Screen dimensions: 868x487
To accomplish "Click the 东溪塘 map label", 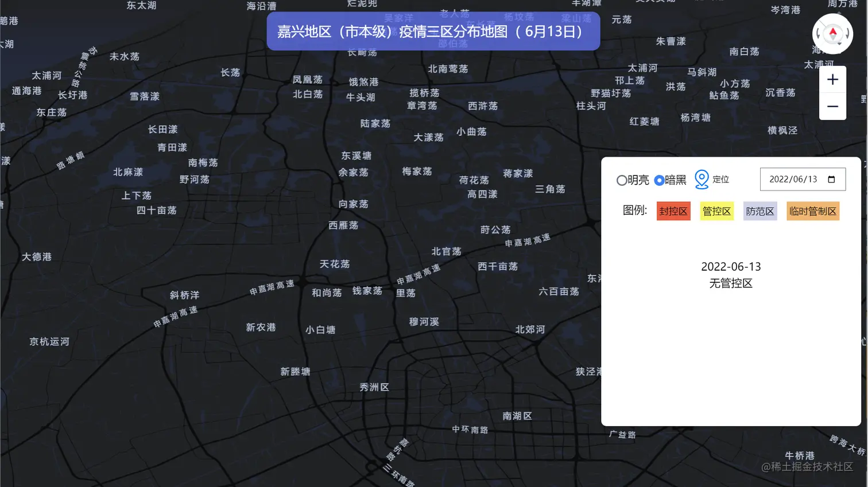I will click(x=356, y=155).
